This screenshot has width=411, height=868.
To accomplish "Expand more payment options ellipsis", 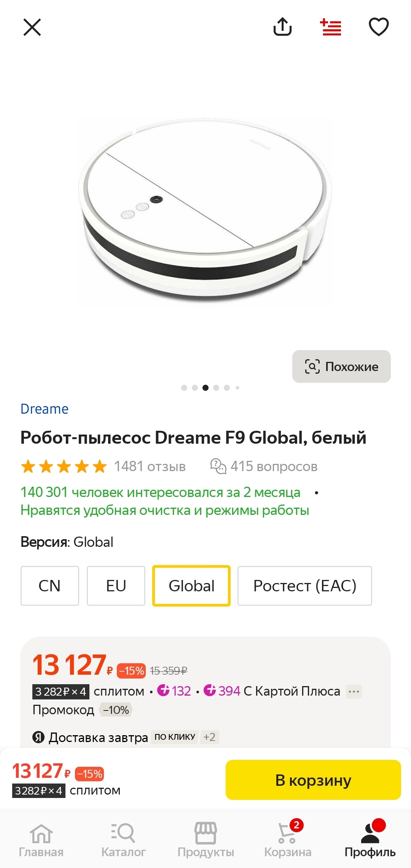I will coord(354,691).
